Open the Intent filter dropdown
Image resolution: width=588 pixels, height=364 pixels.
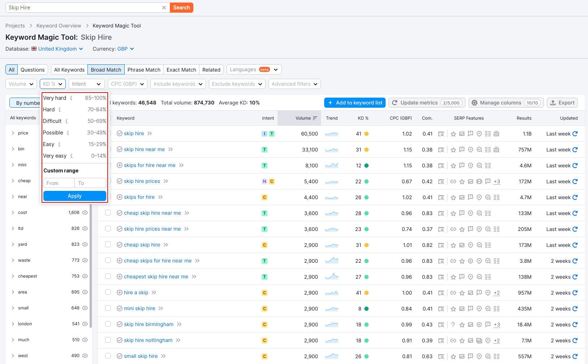tap(87, 84)
